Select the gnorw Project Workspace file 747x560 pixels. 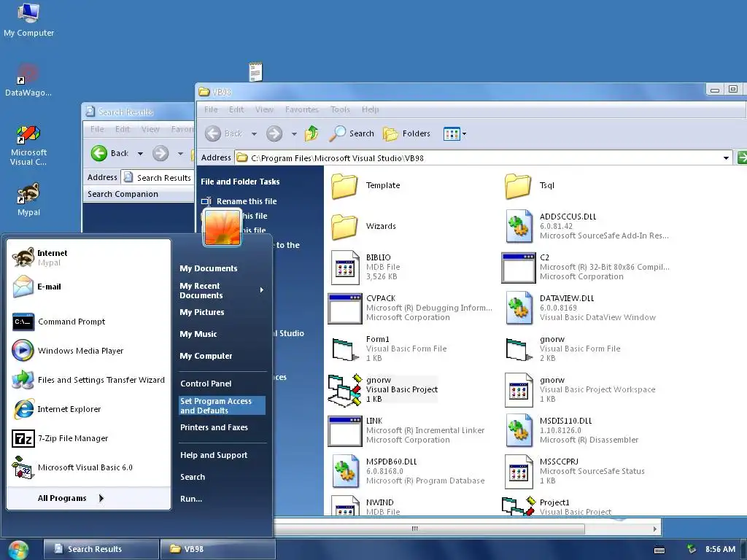coord(580,390)
